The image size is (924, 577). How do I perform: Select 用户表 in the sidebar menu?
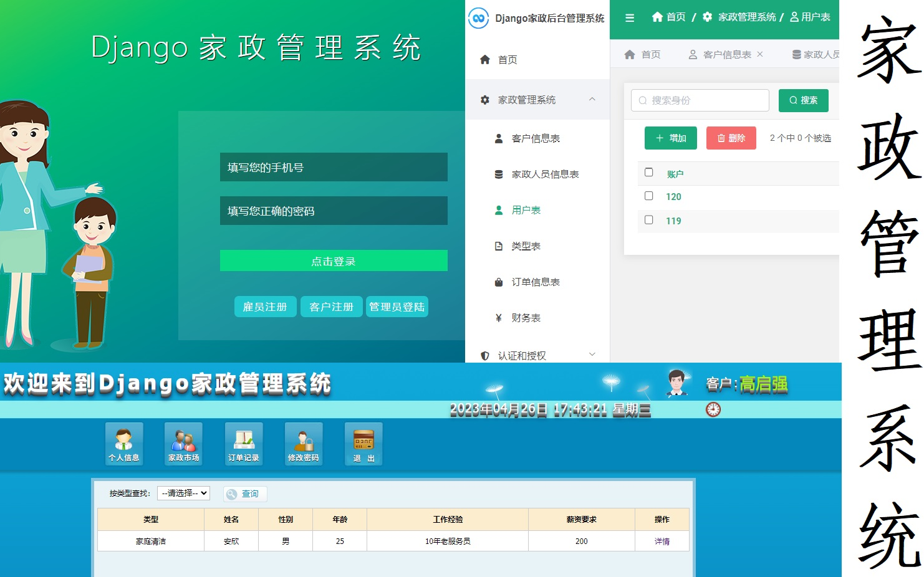(537, 211)
